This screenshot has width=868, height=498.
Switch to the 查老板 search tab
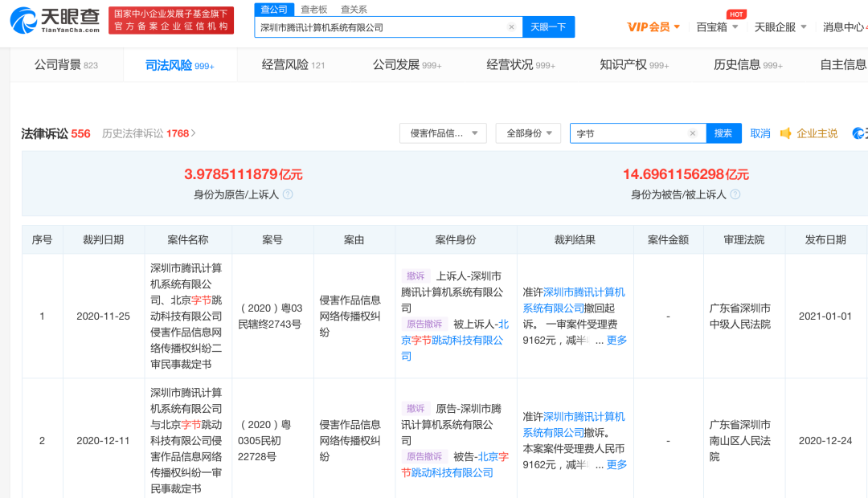click(x=314, y=10)
